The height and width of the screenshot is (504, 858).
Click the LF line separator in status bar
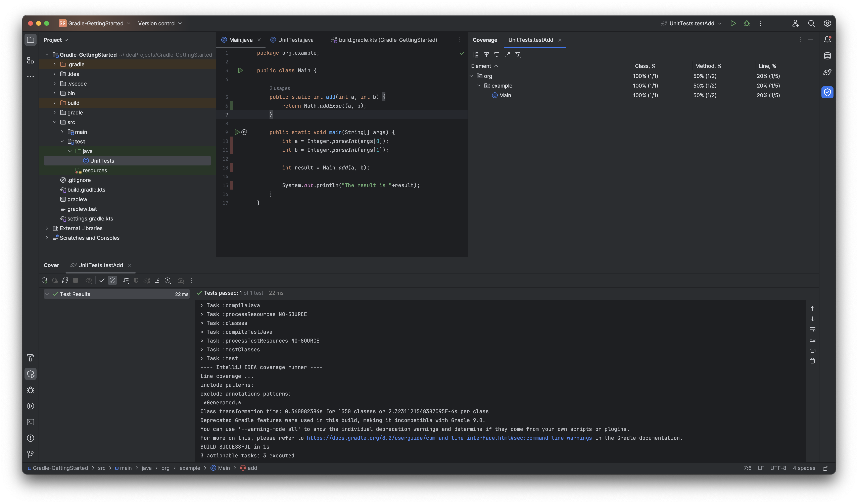click(761, 468)
